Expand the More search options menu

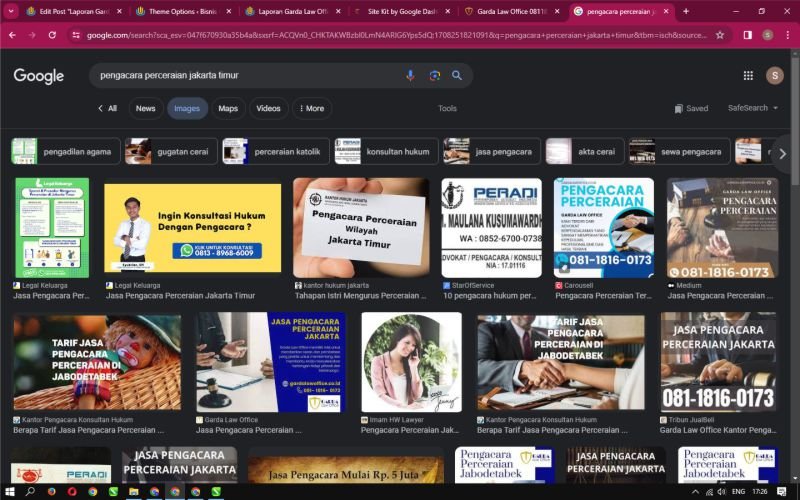[311, 108]
